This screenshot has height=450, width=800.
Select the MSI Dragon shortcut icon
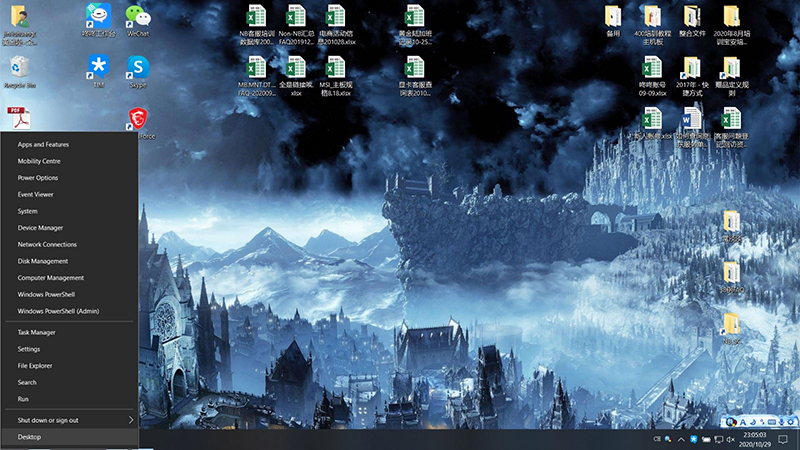[137, 120]
